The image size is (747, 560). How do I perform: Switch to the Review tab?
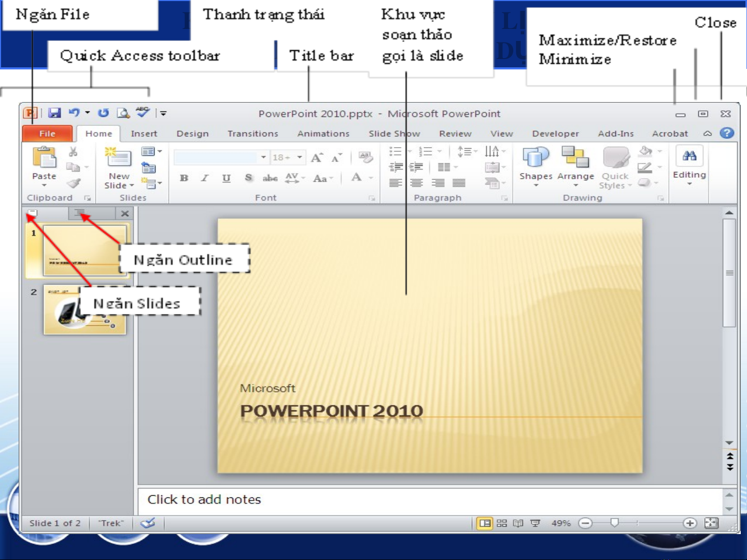(455, 133)
